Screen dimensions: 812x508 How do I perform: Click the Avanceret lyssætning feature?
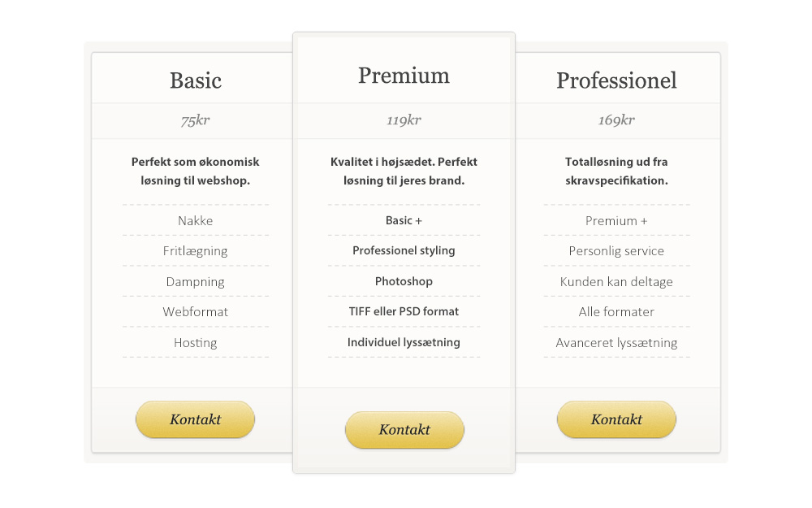coord(616,342)
